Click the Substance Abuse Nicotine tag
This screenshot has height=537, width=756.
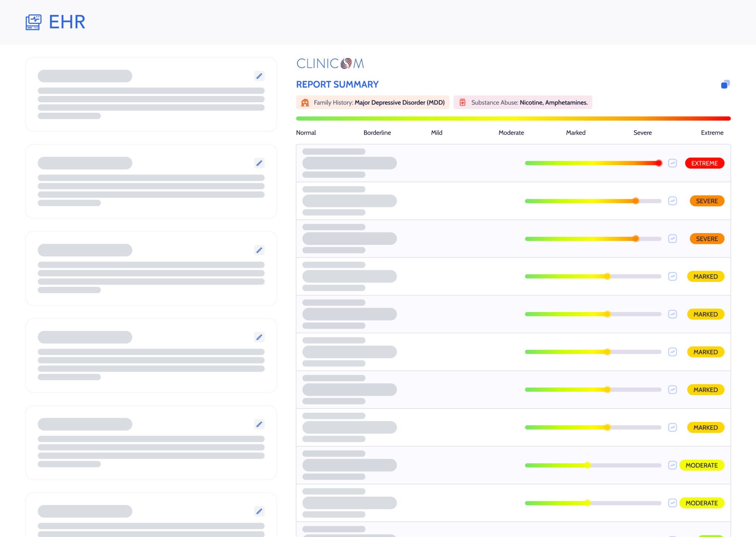click(x=523, y=103)
